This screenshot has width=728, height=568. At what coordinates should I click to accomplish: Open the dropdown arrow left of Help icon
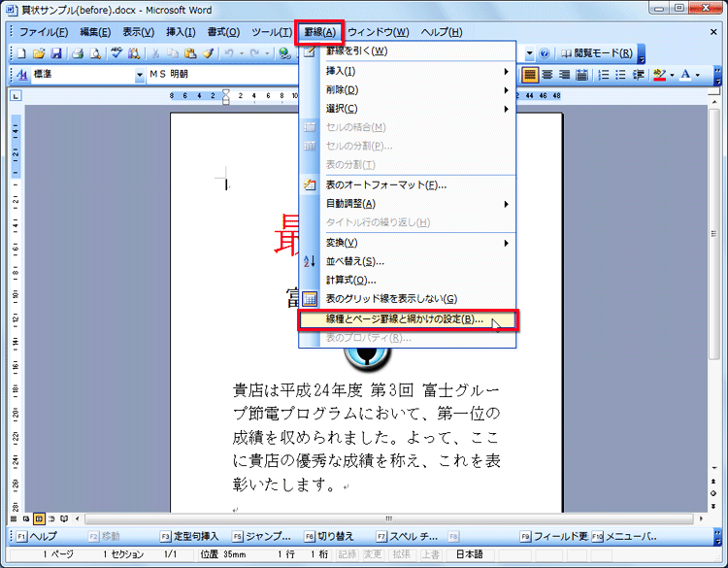point(529,53)
